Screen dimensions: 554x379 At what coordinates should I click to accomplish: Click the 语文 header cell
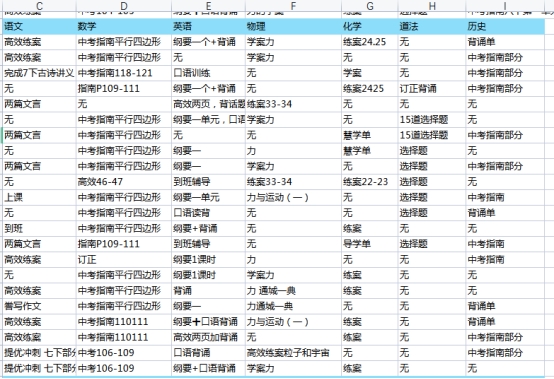(39, 26)
